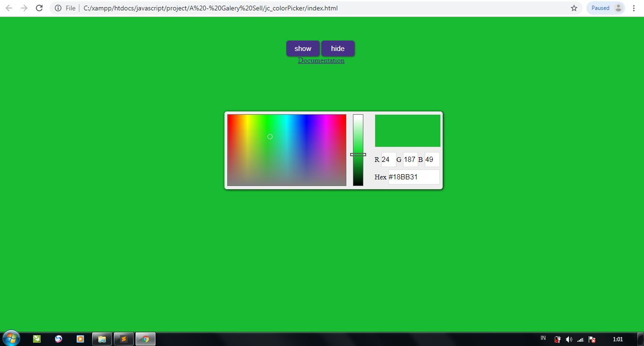Open the volume speaker tray icon
Viewport: 644px width, 346px height.
[569, 339]
